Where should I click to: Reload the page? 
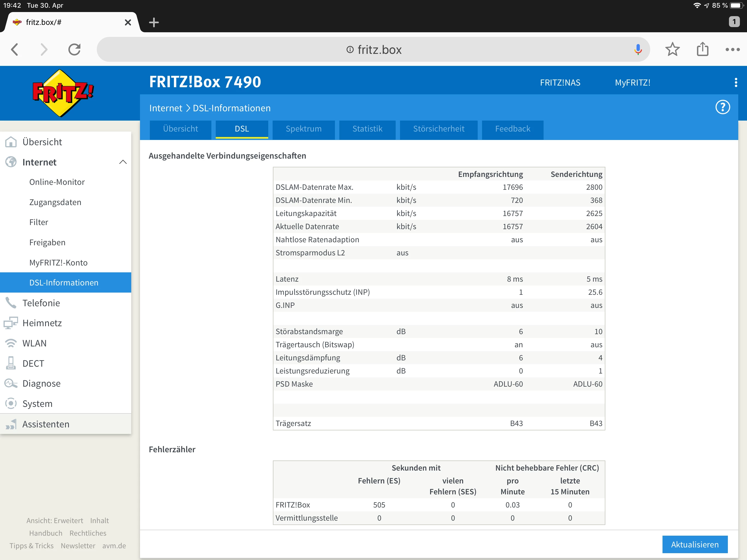74,50
